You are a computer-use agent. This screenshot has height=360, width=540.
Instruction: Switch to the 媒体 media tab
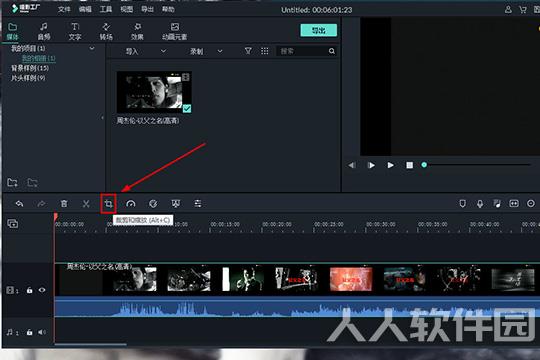[12, 31]
